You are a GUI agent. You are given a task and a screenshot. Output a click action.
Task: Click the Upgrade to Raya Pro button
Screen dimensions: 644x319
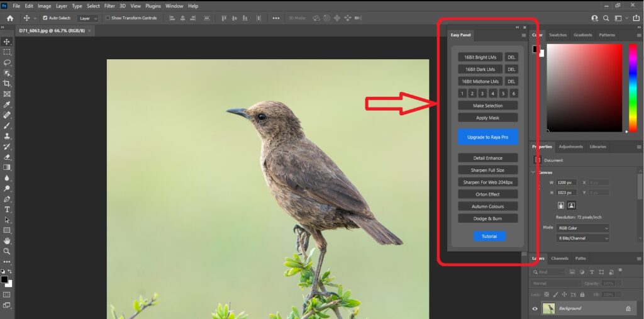tap(487, 137)
